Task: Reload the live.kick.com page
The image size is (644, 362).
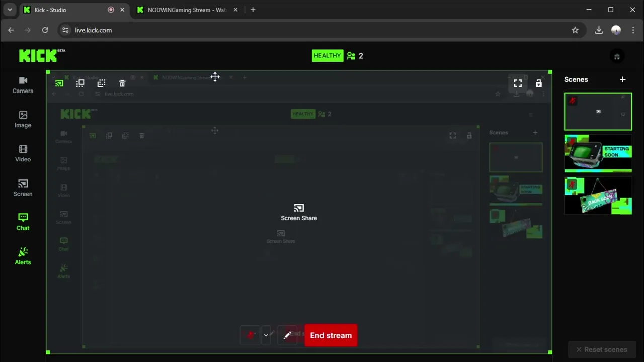Action: click(45, 30)
